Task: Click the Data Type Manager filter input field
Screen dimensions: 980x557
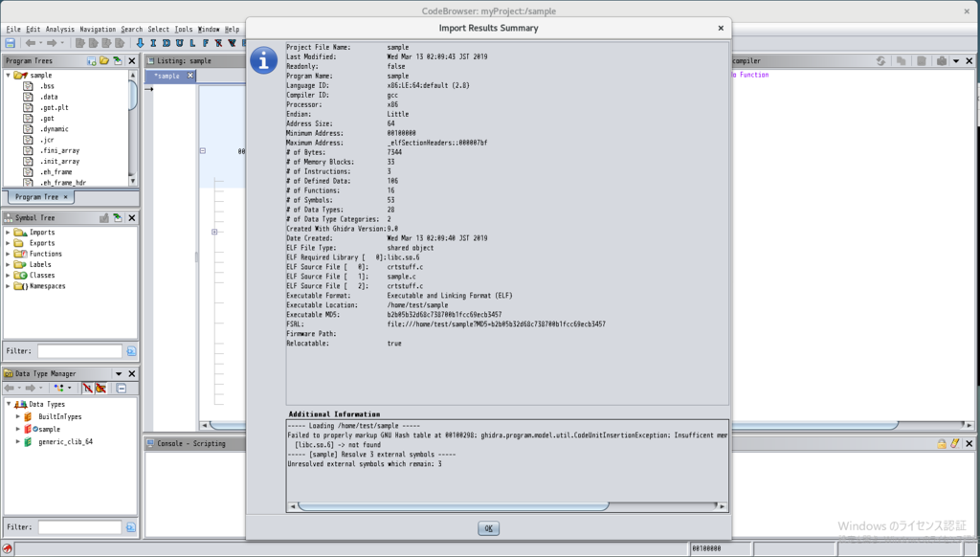Action: [79, 527]
